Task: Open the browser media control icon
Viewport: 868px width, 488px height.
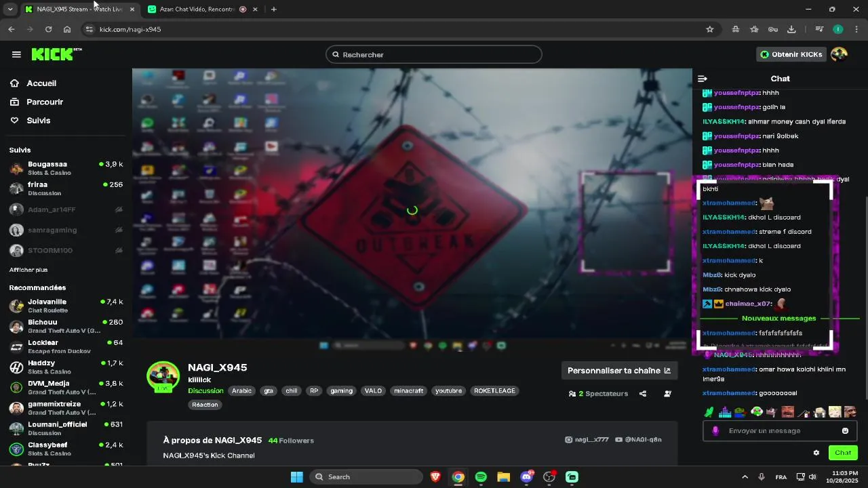Action: [x=819, y=29]
